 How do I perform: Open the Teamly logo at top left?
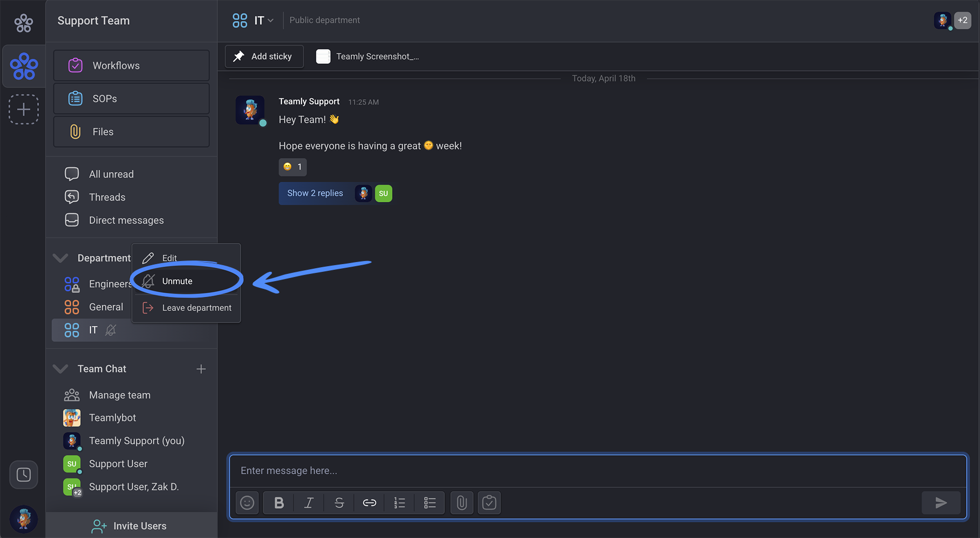[x=23, y=23]
